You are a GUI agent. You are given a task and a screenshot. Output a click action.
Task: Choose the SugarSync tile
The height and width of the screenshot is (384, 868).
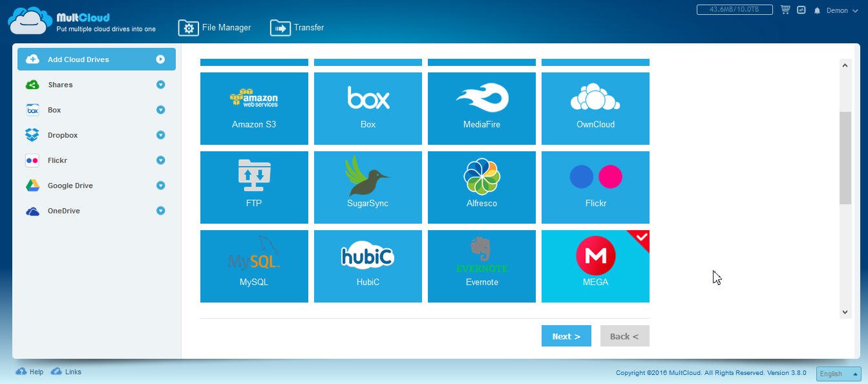pyautogui.click(x=368, y=187)
